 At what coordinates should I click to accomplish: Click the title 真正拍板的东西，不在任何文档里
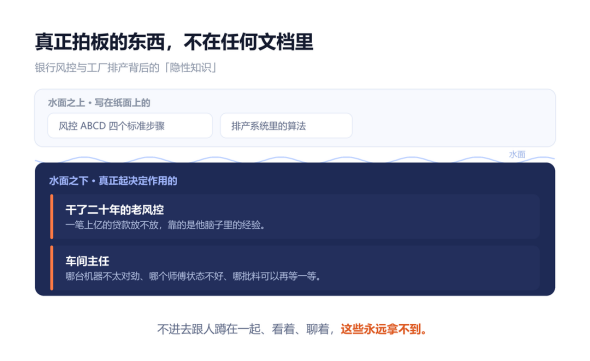(174, 42)
